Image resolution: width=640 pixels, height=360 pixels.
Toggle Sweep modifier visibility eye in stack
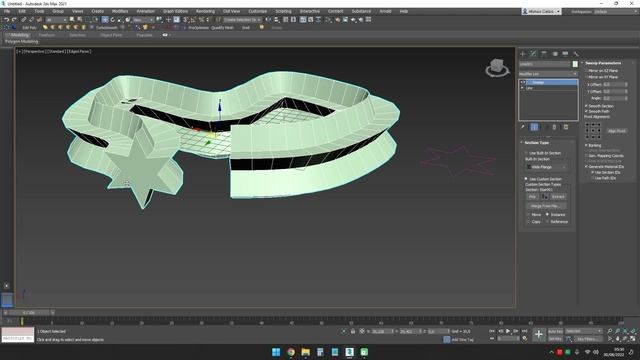click(523, 82)
